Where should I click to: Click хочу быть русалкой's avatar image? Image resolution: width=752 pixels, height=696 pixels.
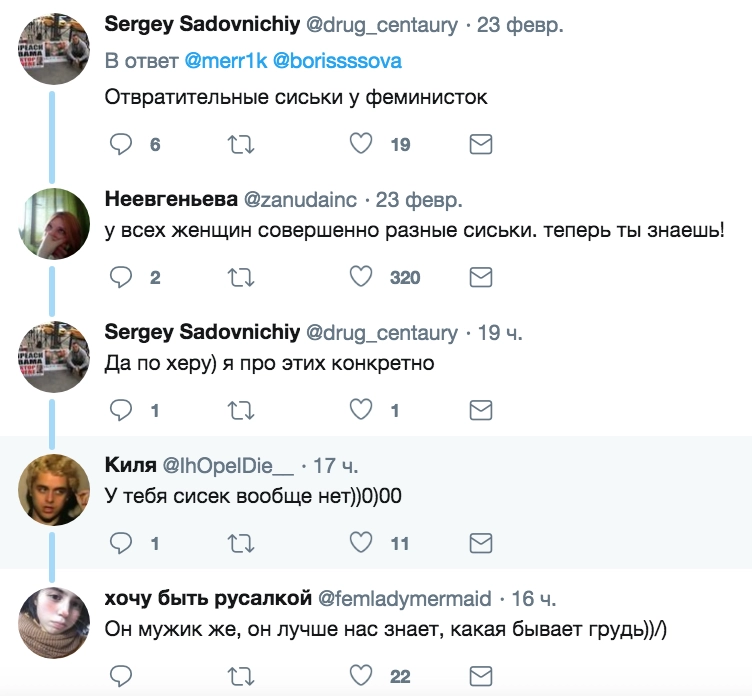coord(54,620)
